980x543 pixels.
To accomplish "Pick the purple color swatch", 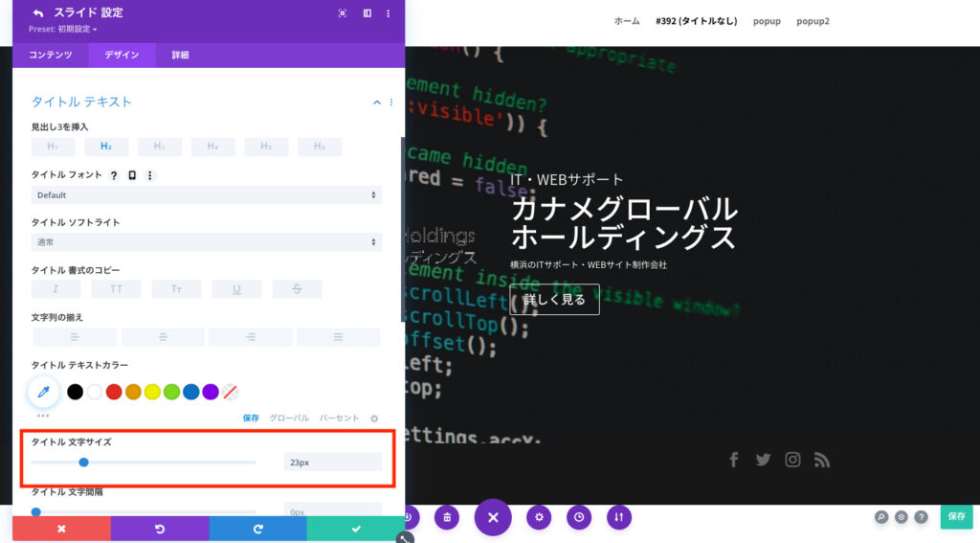I will 211,393.
